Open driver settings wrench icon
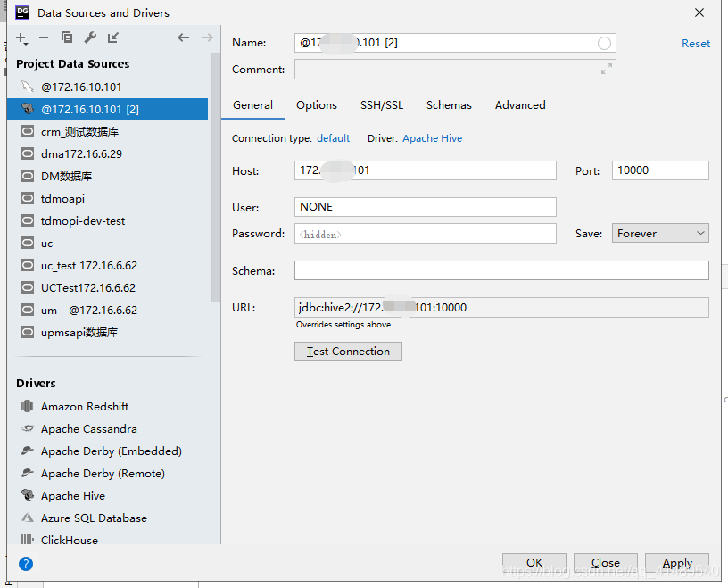Viewport: 728px width, 588px height. pyautogui.click(x=90, y=37)
